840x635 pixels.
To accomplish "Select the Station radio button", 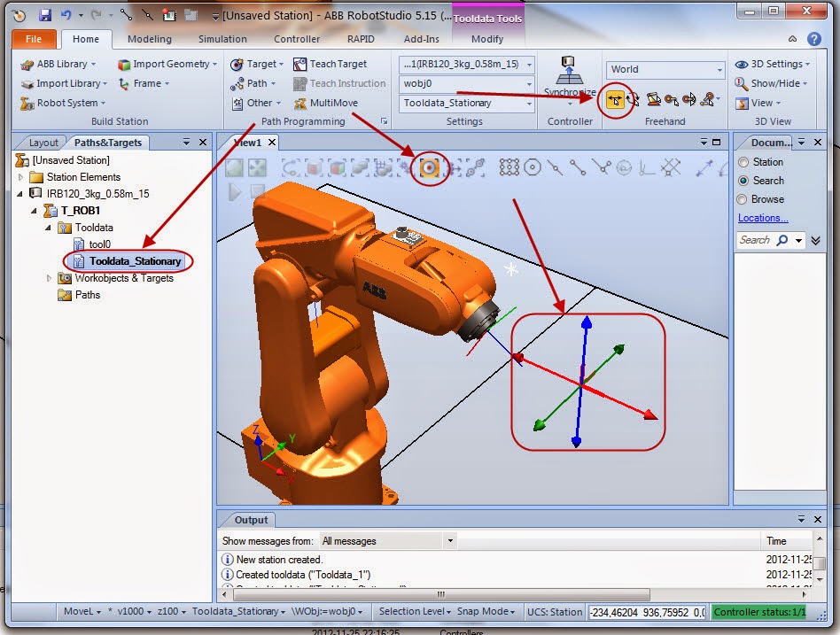I will tap(743, 162).
